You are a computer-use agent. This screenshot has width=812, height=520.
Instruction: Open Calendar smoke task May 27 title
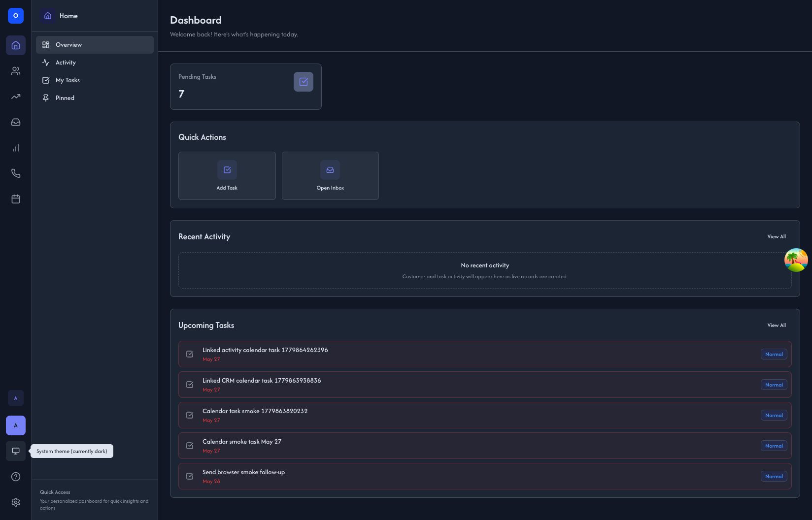242,442
